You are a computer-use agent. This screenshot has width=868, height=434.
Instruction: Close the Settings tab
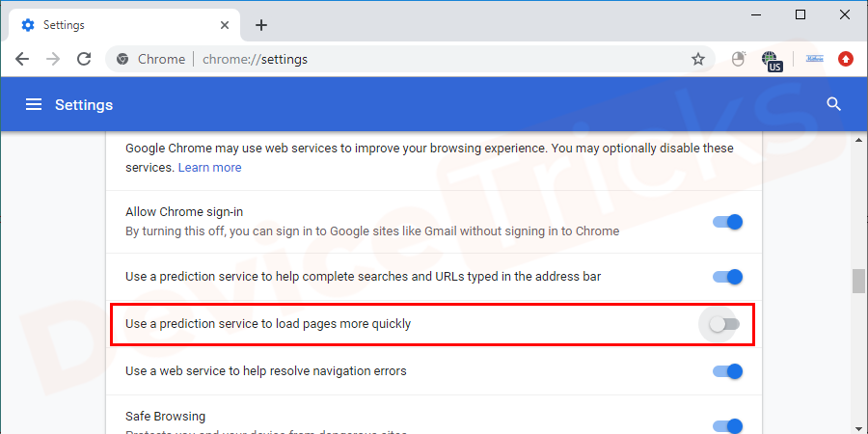coord(225,25)
